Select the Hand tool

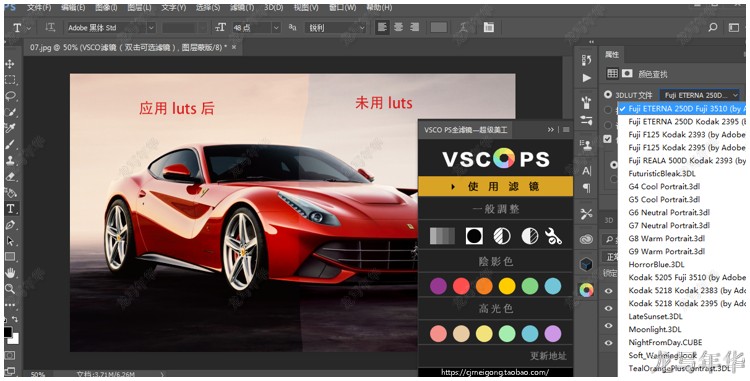click(10, 272)
